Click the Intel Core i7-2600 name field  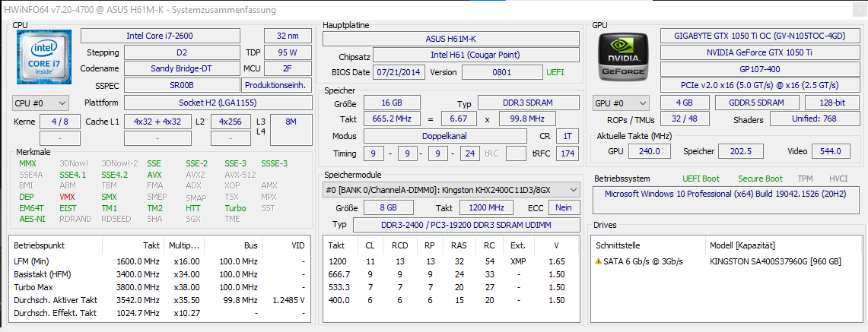[160, 36]
